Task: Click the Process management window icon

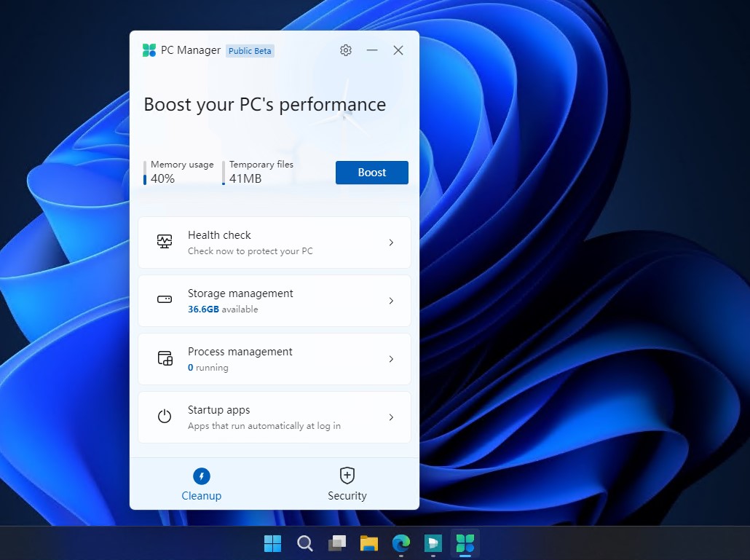Action: [x=165, y=358]
